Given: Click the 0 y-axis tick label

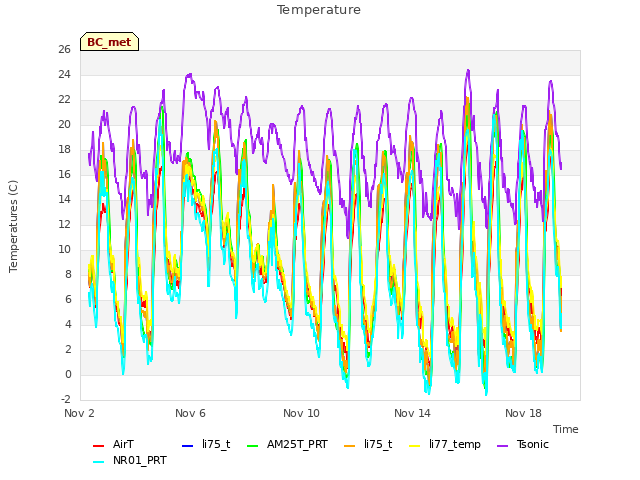Looking at the screenshot, I should pyautogui.click(x=68, y=375).
